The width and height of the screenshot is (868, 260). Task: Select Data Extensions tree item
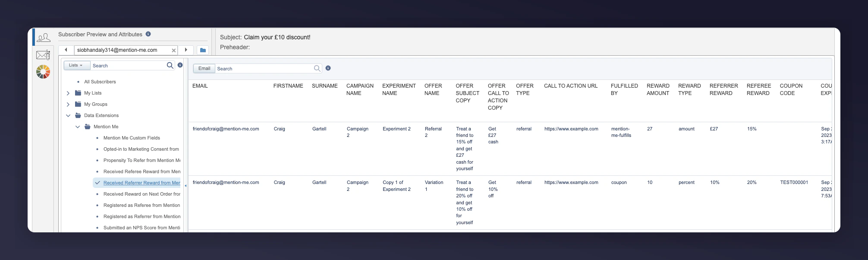[101, 115]
